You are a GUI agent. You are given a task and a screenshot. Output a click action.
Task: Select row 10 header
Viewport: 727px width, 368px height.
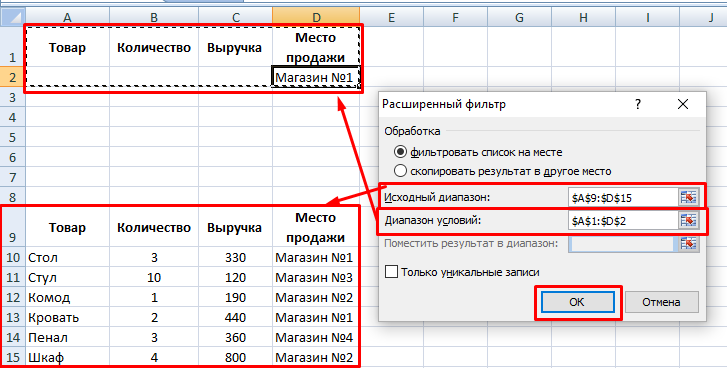coord(12,257)
